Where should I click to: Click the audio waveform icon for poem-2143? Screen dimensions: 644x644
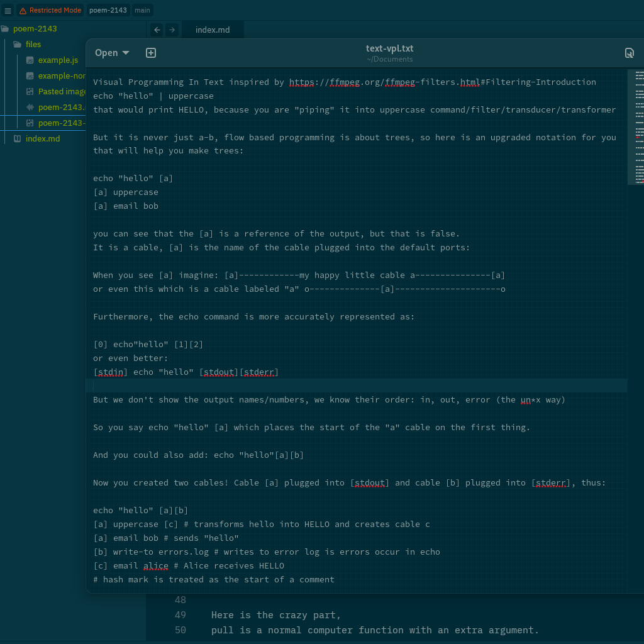pyautogui.click(x=30, y=107)
